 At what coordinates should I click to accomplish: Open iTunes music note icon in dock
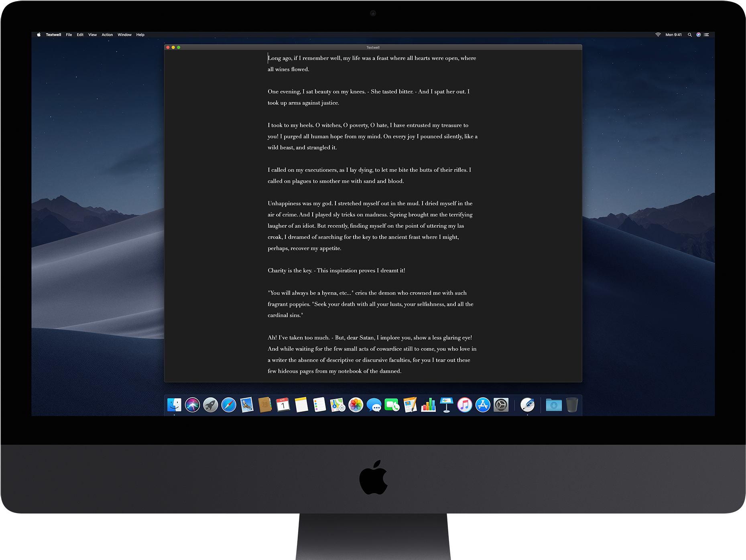tap(465, 405)
